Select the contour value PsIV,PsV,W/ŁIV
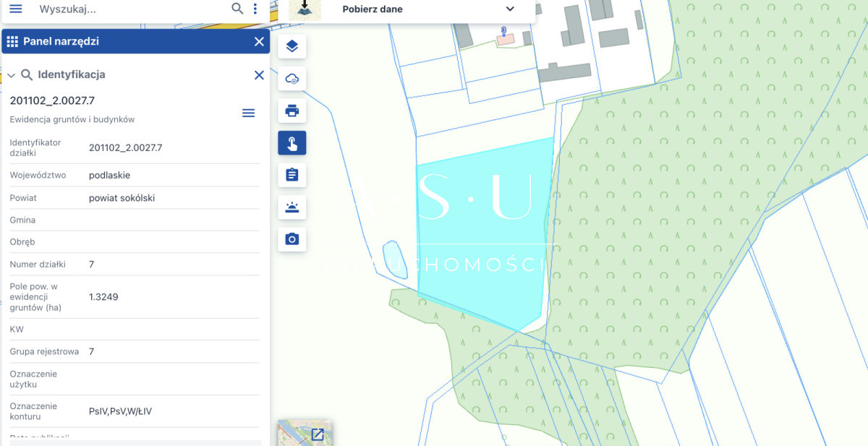Viewport: 868px width, 446px height. click(x=120, y=411)
